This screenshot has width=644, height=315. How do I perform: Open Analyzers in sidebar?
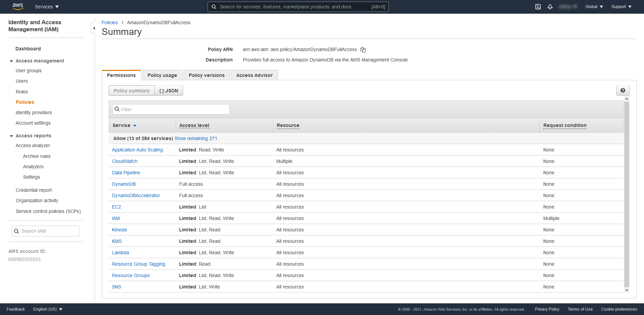click(x=33, y=167)
